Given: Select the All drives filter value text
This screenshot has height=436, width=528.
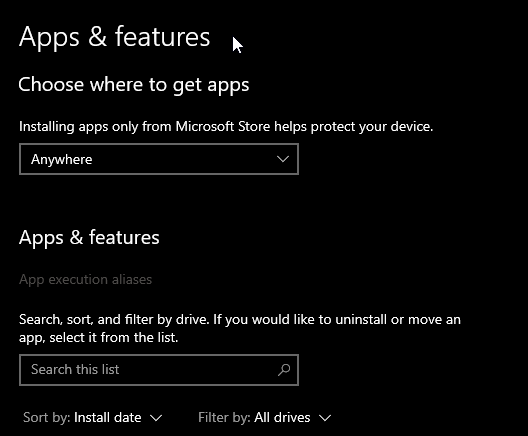Looking at the screenshot, I should click(282, 418).
